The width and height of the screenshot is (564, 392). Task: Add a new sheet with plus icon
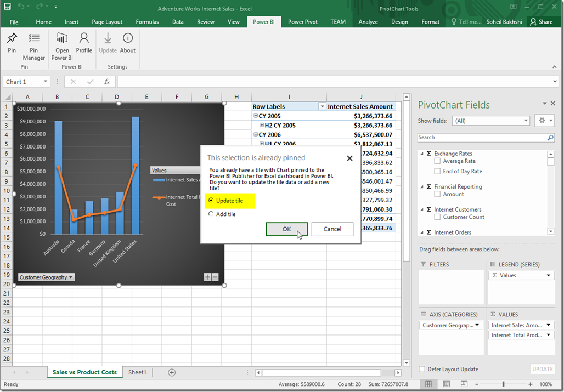tap(172, 373)
